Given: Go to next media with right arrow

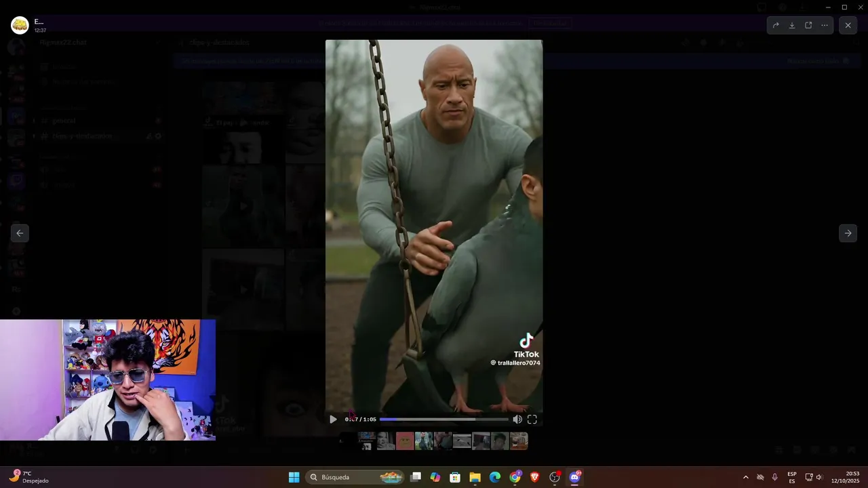Looking at the screenshot, I should (848, 233).
